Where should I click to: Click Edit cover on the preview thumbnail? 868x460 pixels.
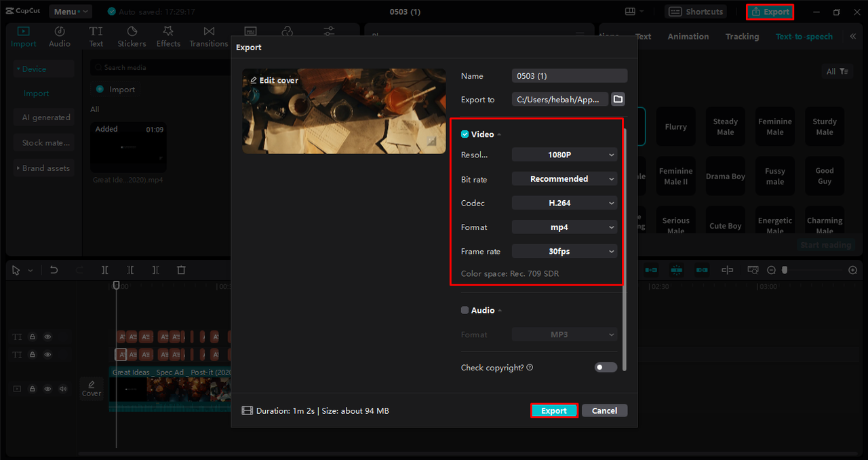(x=274, y=80)
